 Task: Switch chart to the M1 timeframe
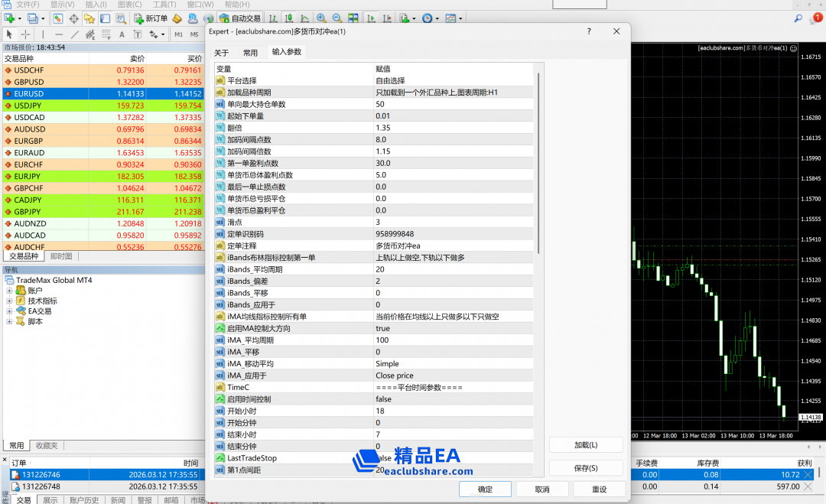point(178,34)
